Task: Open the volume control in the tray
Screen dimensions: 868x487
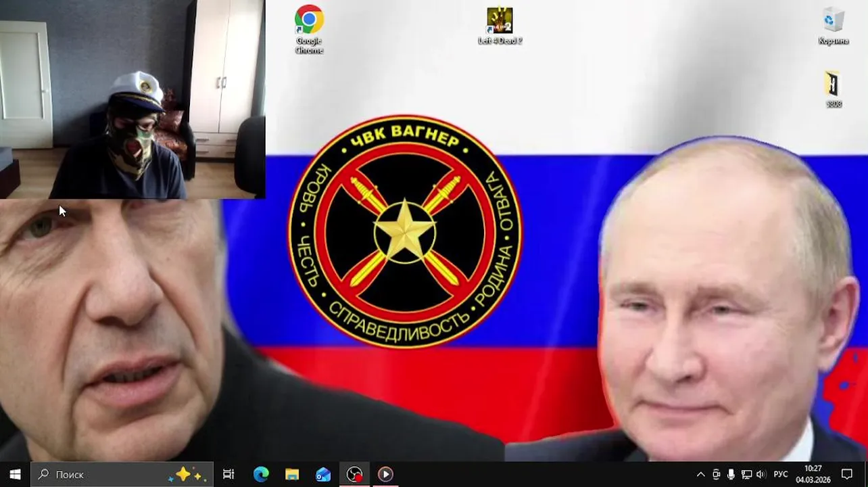Action: [761, 474]
